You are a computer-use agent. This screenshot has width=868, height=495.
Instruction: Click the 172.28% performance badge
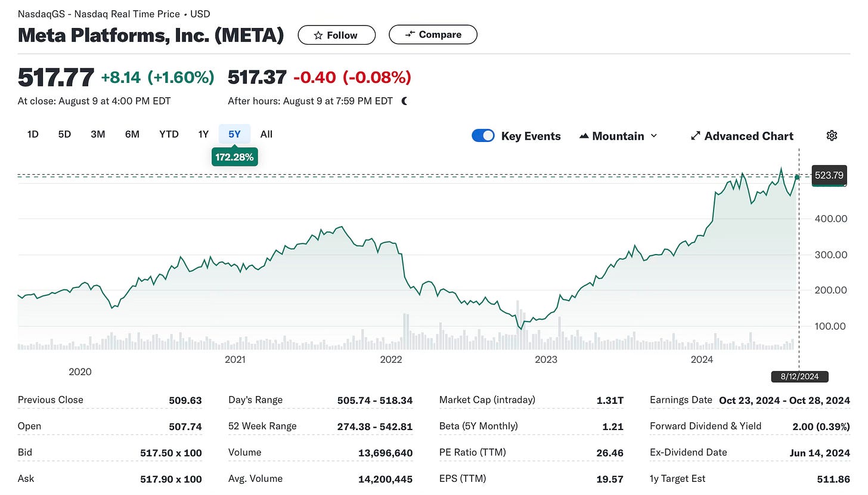click(x=235, y=157)
